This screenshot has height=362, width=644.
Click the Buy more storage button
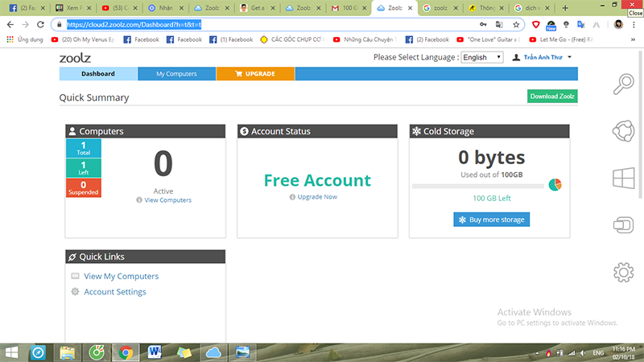point(492,220)
